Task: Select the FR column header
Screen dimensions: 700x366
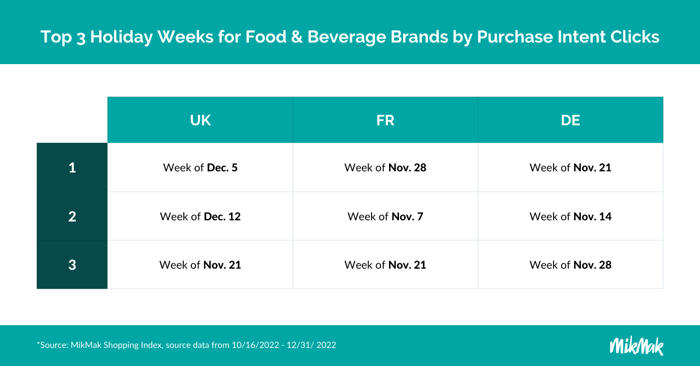Action: [385, 120]
